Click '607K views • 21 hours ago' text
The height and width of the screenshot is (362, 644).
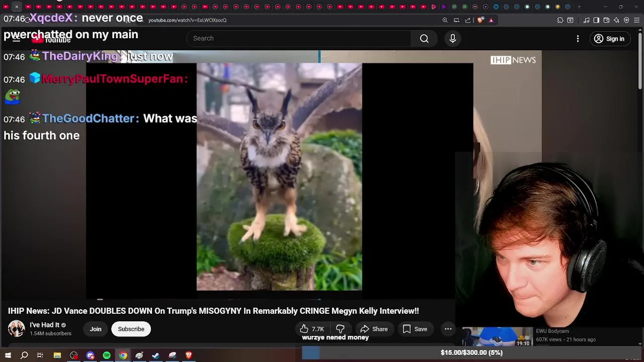[x=566, y=340]
